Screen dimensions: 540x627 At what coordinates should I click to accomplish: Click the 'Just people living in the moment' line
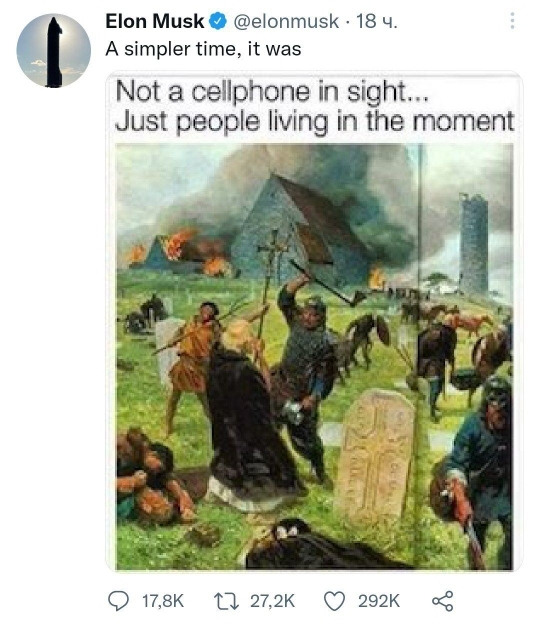click(x=314, y=121)
